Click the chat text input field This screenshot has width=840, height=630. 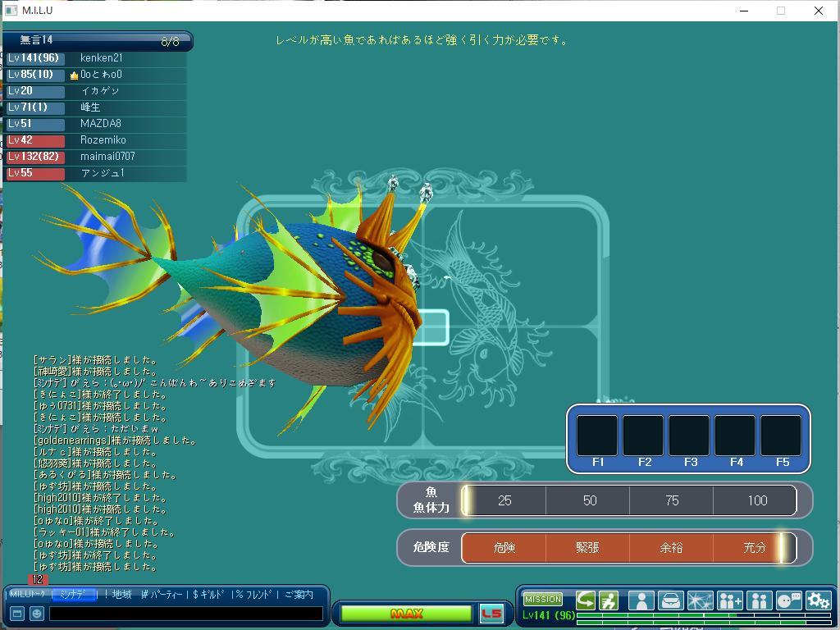[x=185, y=614]
